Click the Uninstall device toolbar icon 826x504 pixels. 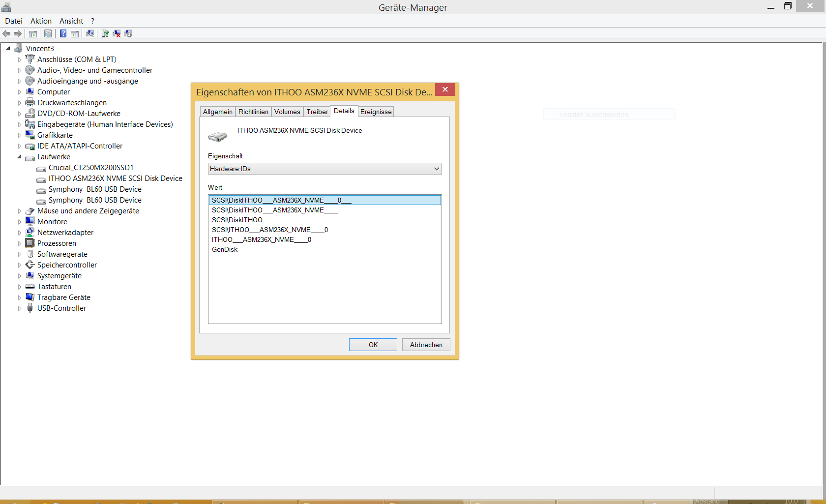coord(117,33)
